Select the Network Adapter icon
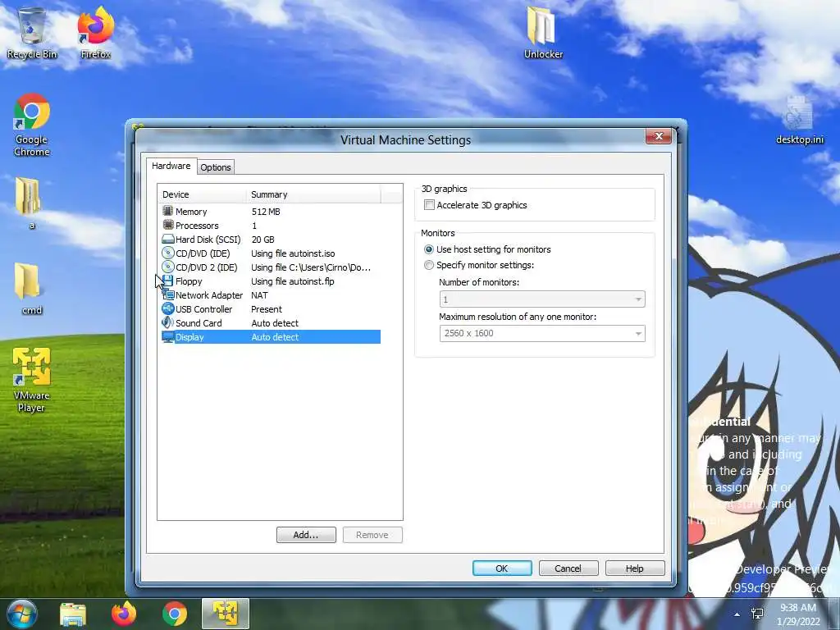This screenshot has height=630, width=840. coord(167,294)
